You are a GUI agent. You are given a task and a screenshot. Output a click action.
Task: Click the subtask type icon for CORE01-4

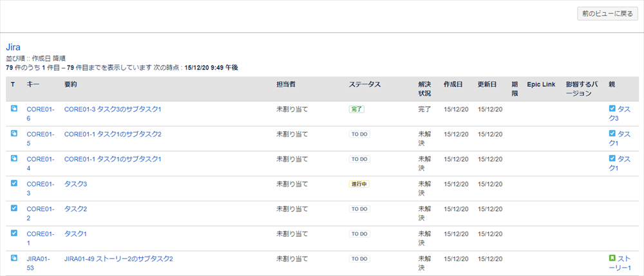(14, 158)
